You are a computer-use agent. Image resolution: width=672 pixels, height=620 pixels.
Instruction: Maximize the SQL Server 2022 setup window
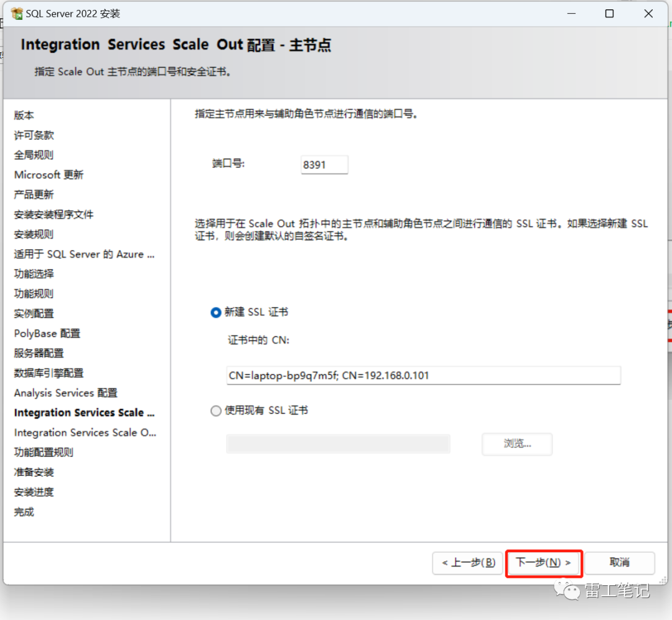609,14
